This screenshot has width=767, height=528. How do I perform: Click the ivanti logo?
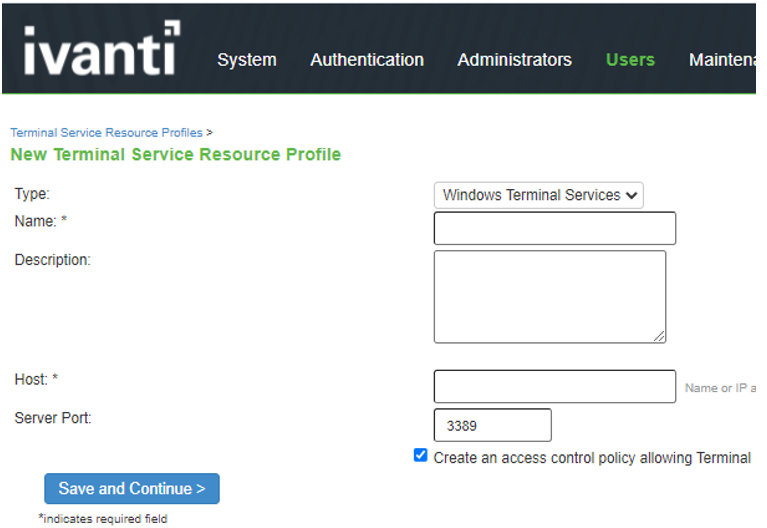(x=102, y=48)
